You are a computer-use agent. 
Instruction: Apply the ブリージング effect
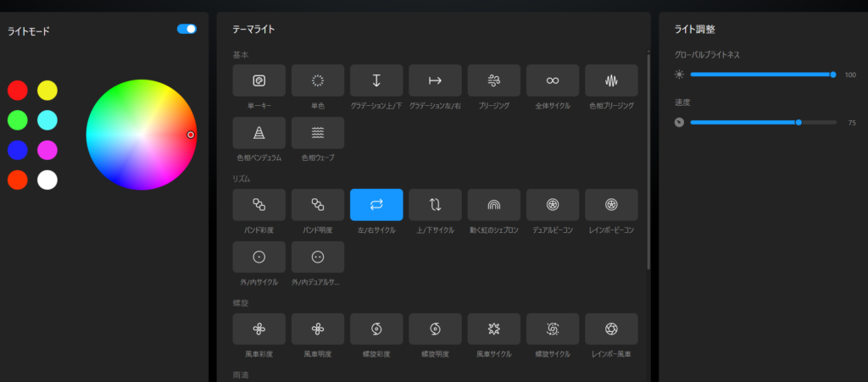click(x=493, y=80)
